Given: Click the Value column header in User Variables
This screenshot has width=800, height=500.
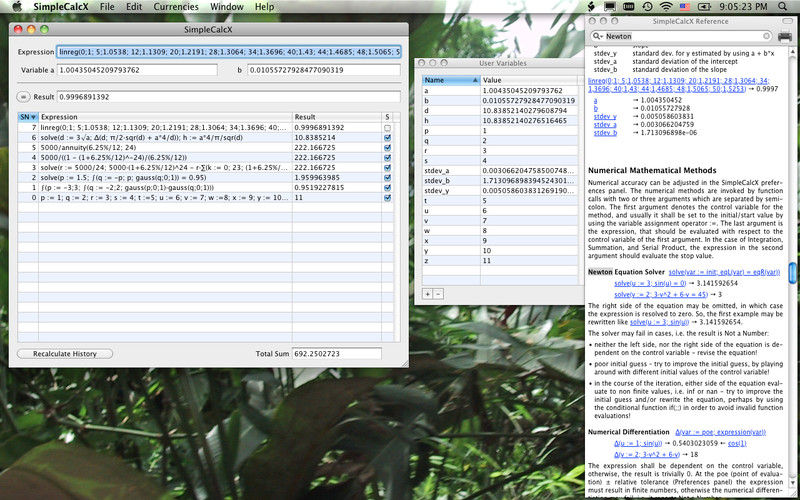Looking at the screenshot, I should click(x=529, y=80).
